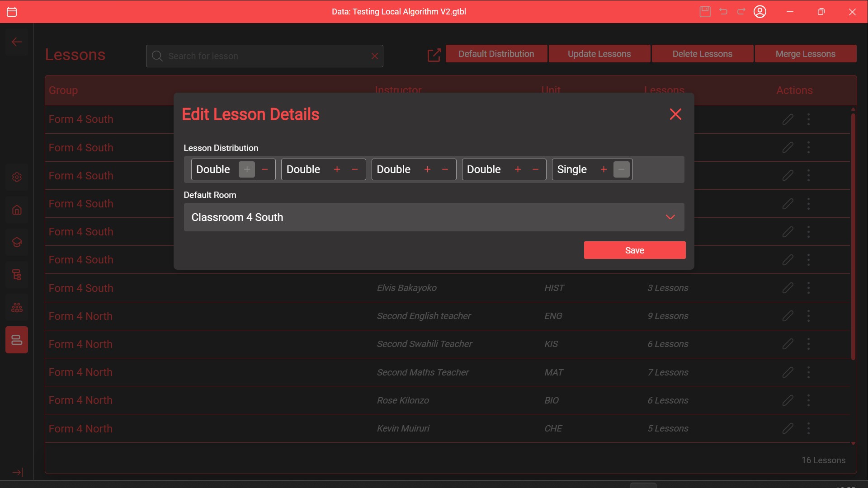Decrease the third Double lesson block
This screenshot has width=868, height=488.
(445, 169)
